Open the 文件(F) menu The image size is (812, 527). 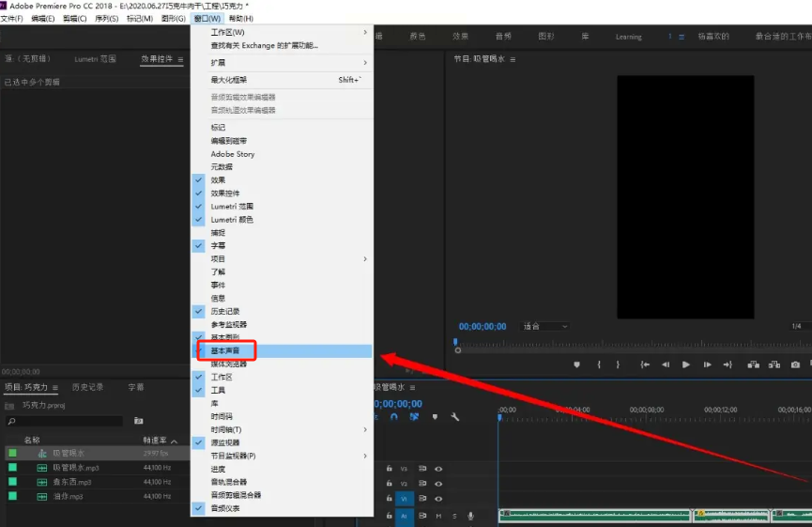[x=12, y=19]
